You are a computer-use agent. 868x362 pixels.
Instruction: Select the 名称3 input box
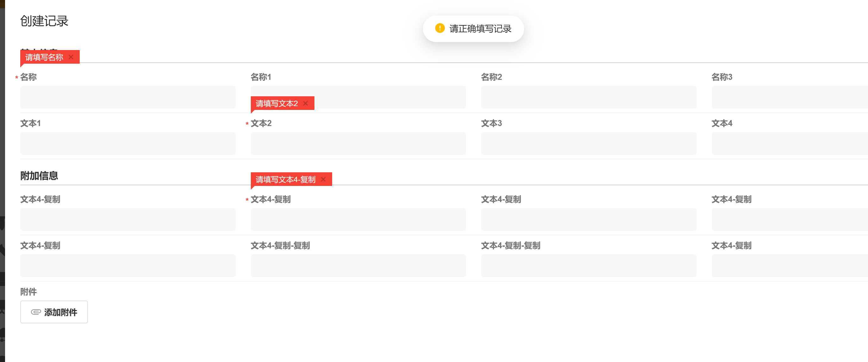pos(789,97)
